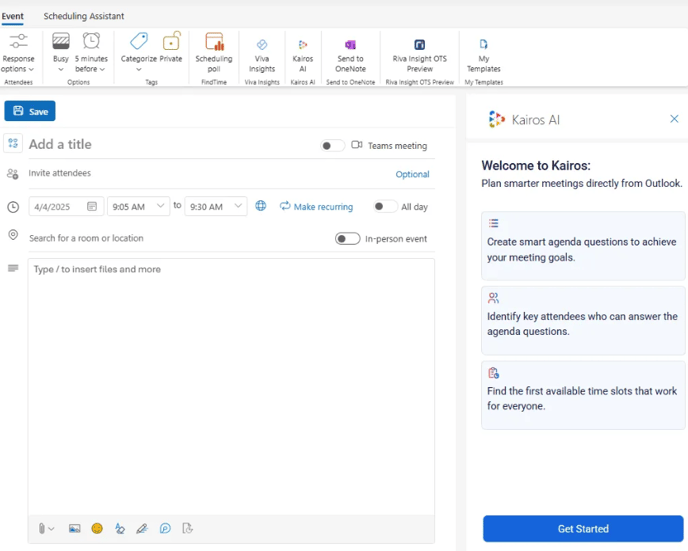The image size is (688, 551).
Task: Click Send to OneNote
Action: 350,56
